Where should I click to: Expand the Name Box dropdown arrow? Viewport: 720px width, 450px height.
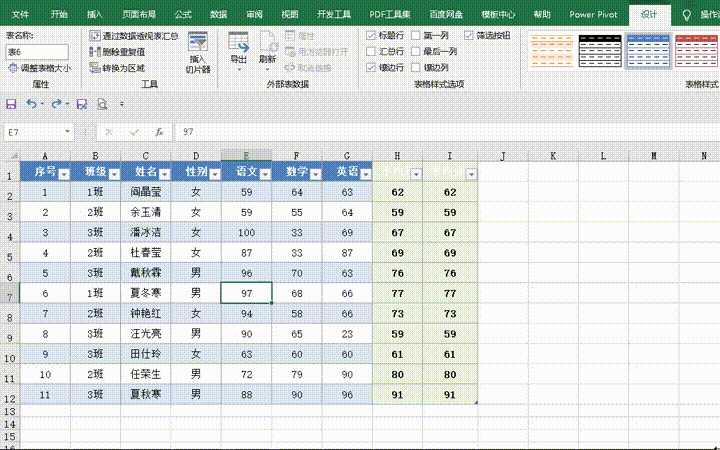point(68,132)
